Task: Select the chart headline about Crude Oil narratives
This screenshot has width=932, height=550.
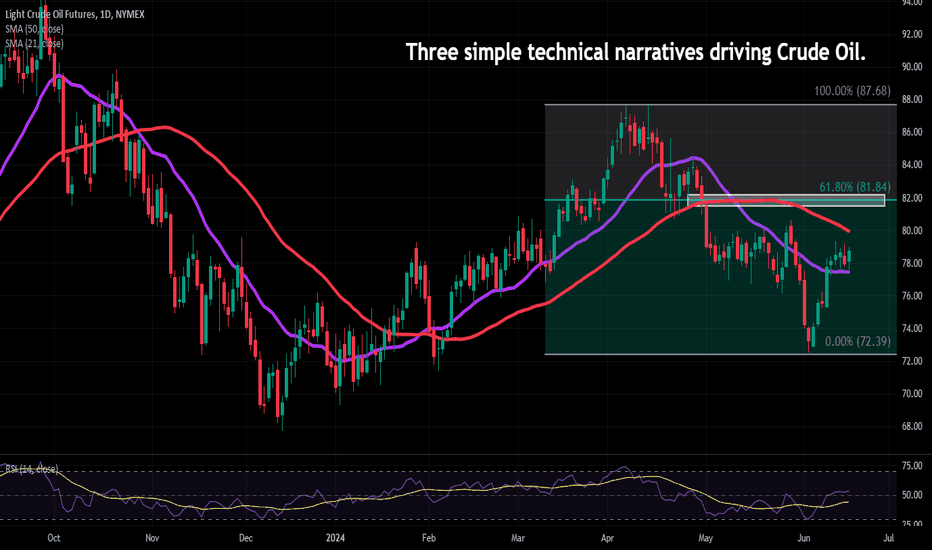Action: (635, 52)
